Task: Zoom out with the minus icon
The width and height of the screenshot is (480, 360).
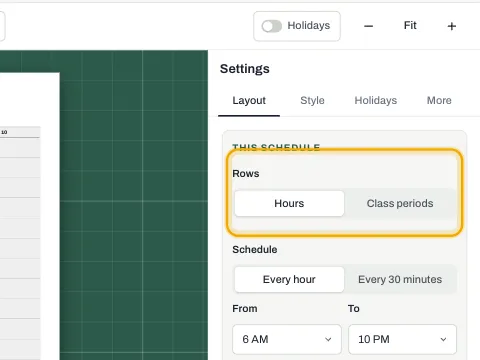Action: (368, 26)
